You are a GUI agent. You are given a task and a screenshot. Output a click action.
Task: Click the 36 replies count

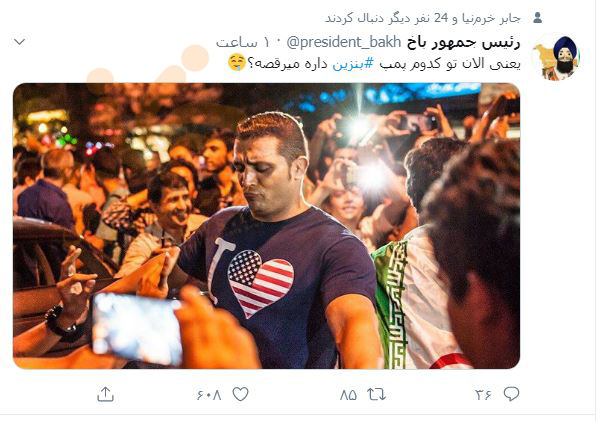coord(483,395)
